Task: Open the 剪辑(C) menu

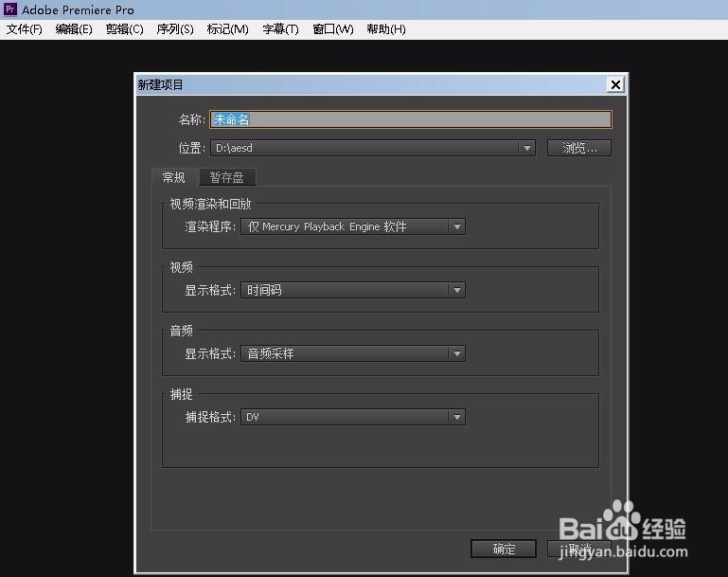Action: [124, 29]
